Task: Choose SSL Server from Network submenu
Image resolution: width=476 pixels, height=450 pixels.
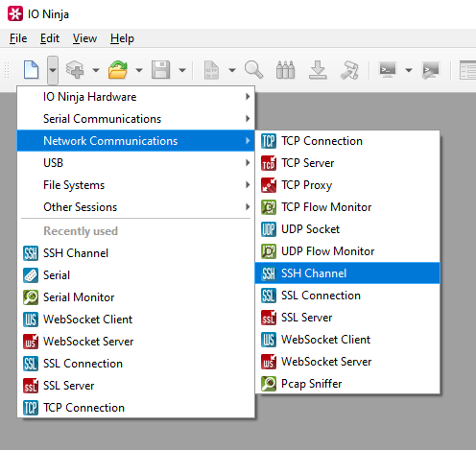Action: coord(347,318)
